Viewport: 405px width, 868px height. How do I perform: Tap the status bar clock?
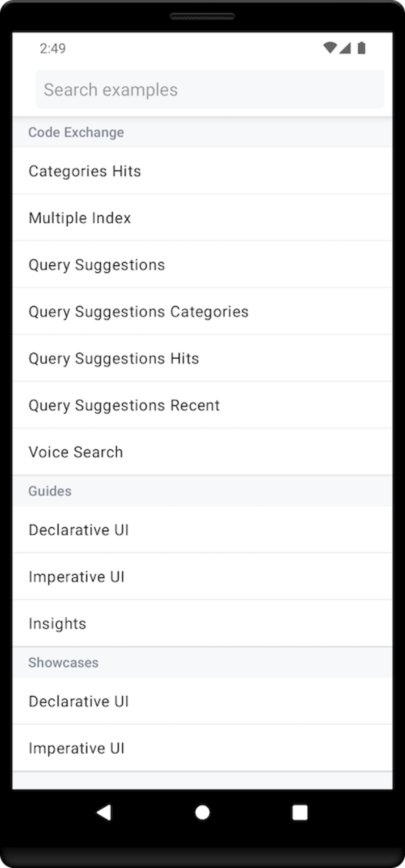[53, 49]
